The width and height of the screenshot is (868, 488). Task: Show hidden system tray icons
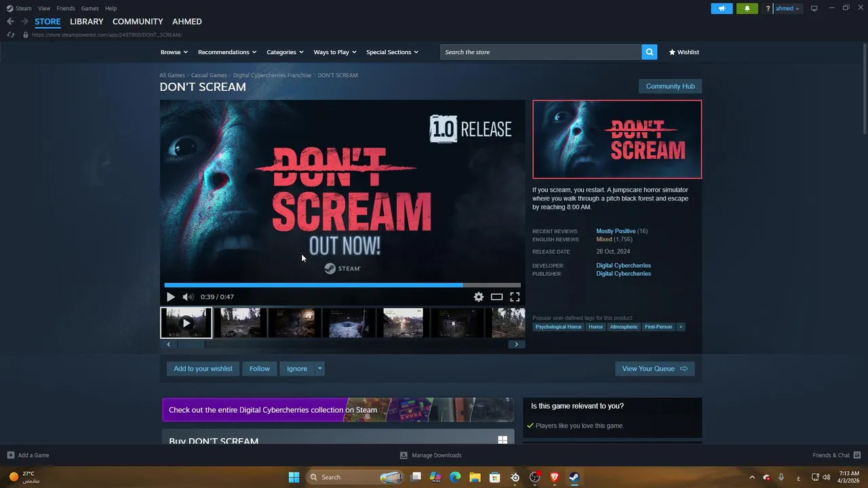(751, 477)
